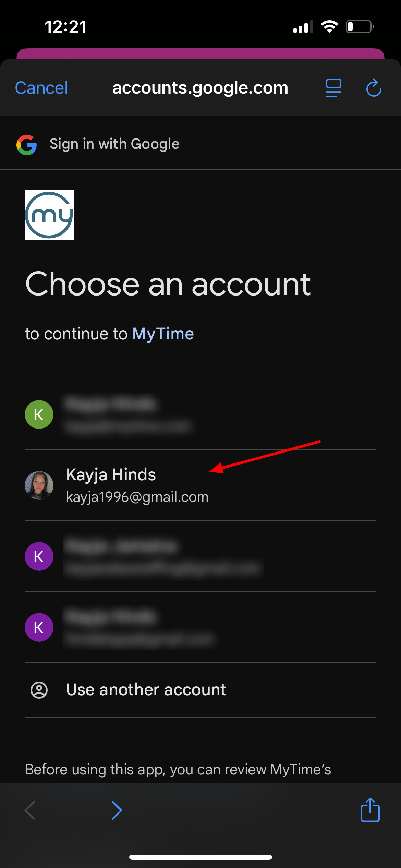Tap the Sign in with Google text
The image size is (401, 868).
[x=114, y=144]
